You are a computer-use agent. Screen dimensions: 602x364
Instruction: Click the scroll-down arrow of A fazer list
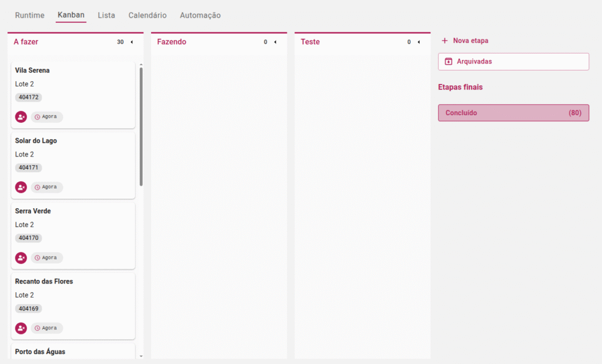[x=141, y=356]
